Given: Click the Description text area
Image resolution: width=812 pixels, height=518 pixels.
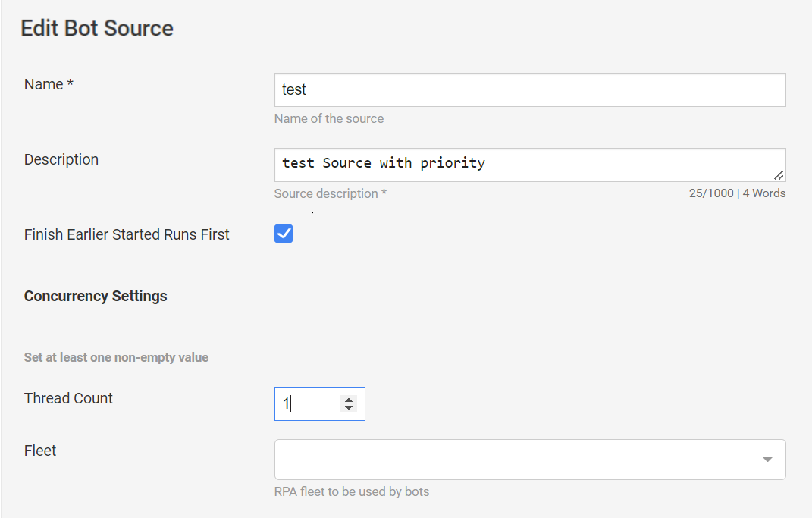Looking at the screenshot, I should click(530, 165).
